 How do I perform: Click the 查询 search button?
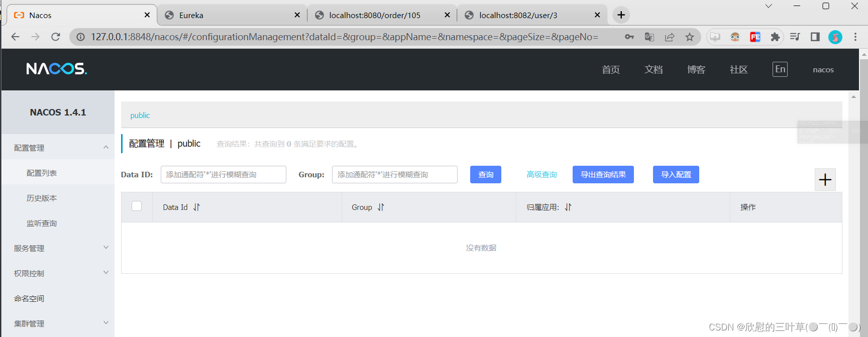click(x=486, y=174)
